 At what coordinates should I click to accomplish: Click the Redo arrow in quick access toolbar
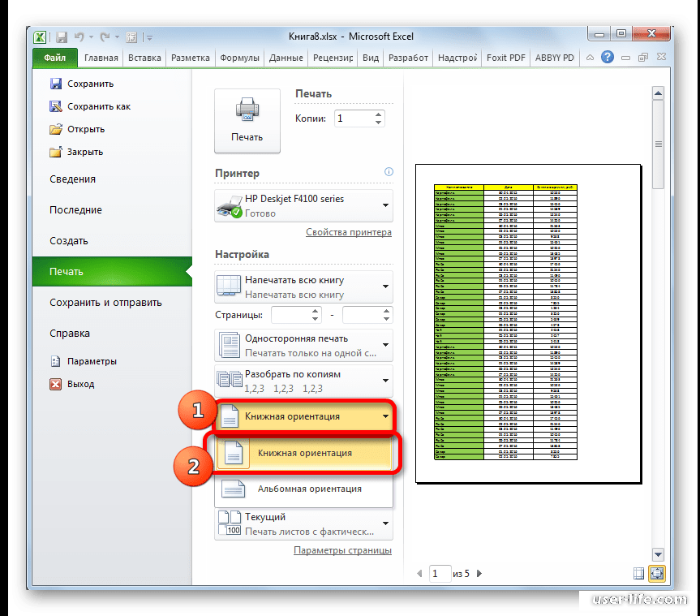click(x=105, y=37)
